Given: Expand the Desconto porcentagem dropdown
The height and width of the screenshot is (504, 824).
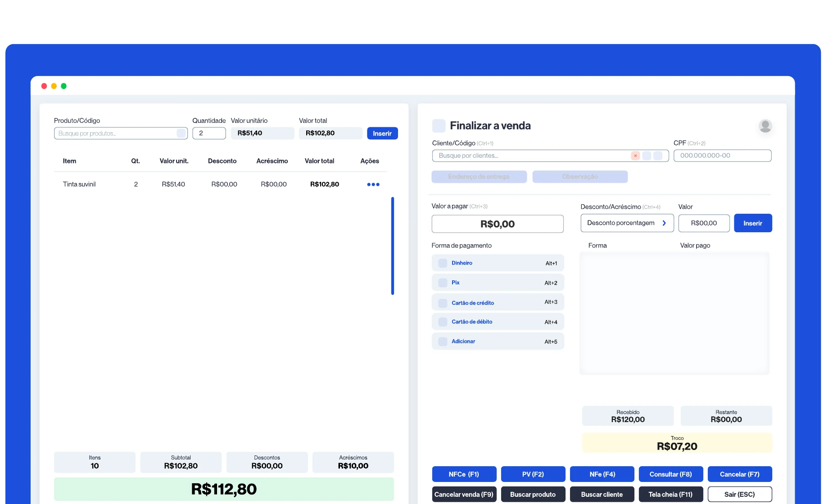Looking at the screenshot, I should pos(627,223).
